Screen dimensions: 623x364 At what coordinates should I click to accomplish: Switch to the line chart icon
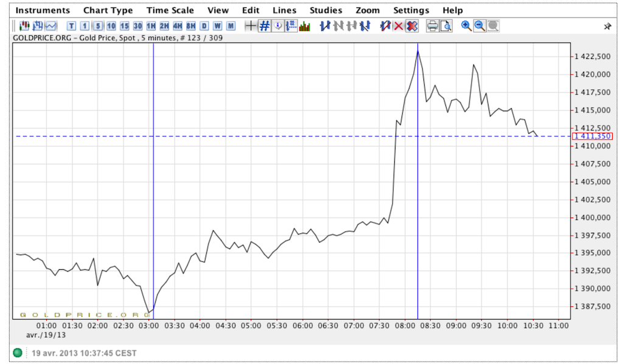click(51, 26)
